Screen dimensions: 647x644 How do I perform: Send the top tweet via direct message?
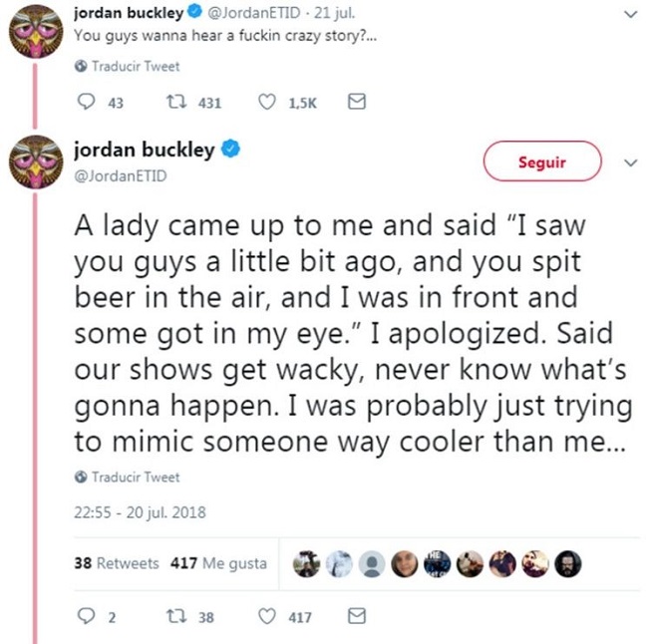(357, 102)
